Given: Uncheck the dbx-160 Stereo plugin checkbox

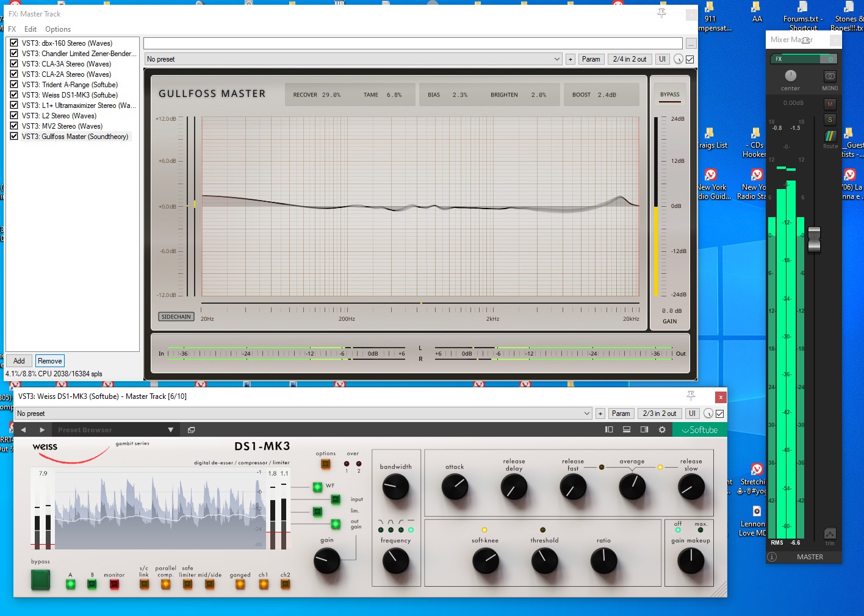Looking at the screenshot, I should tap(13, 43).
